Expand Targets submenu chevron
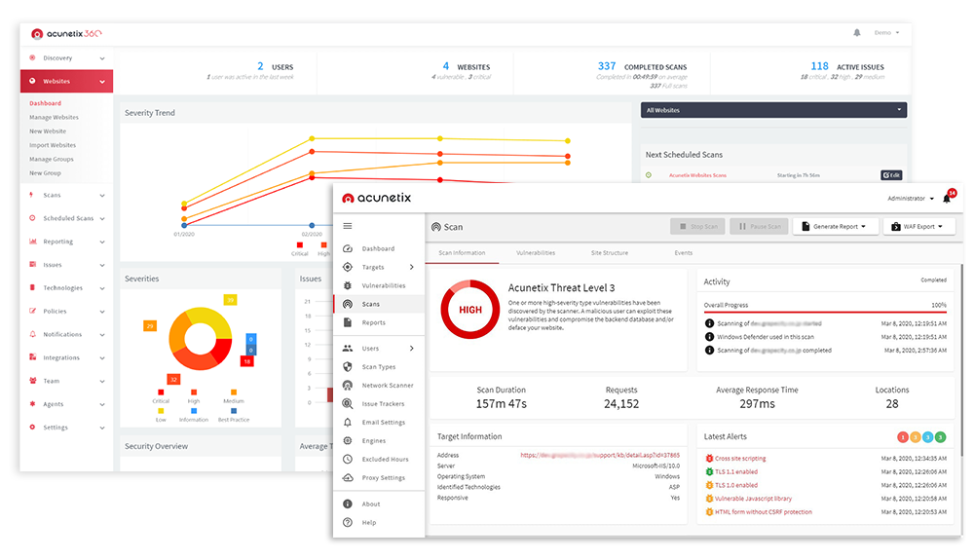This screenshot has width=974, height=560. (411, 267)
